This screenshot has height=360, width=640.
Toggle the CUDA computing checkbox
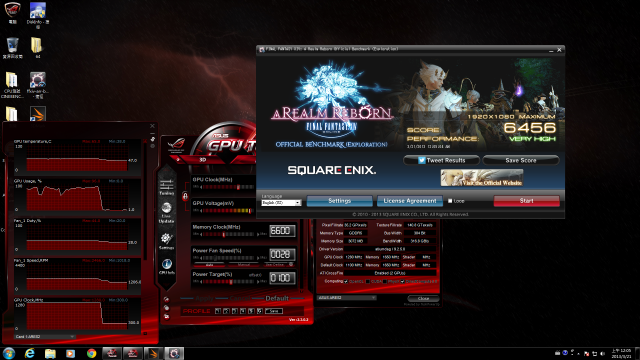click(x=368, y=281)
